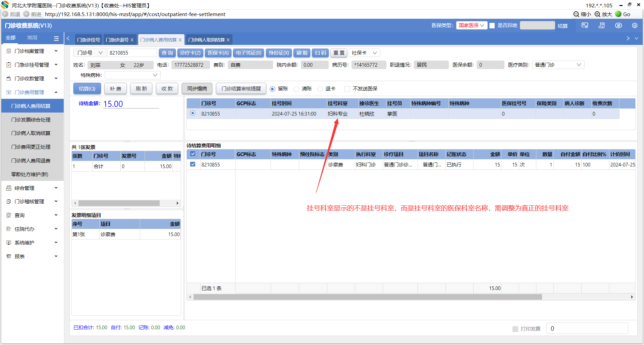Select the 留账 radio button

pos(272,89)
